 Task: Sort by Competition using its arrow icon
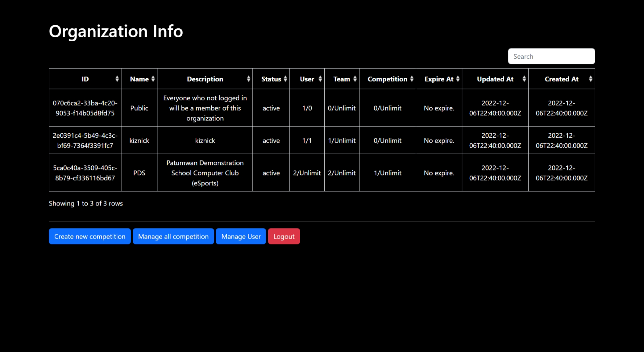tap(412, 79)
